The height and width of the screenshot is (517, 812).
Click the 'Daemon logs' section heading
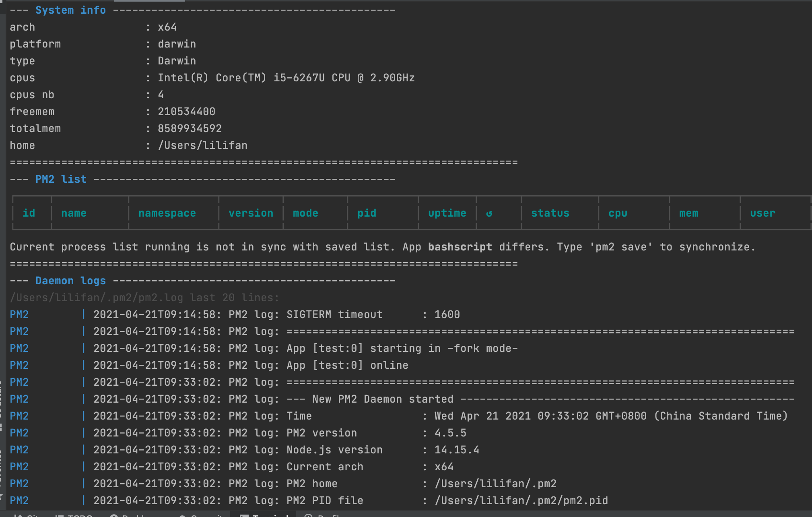click(x=70, y=281)
